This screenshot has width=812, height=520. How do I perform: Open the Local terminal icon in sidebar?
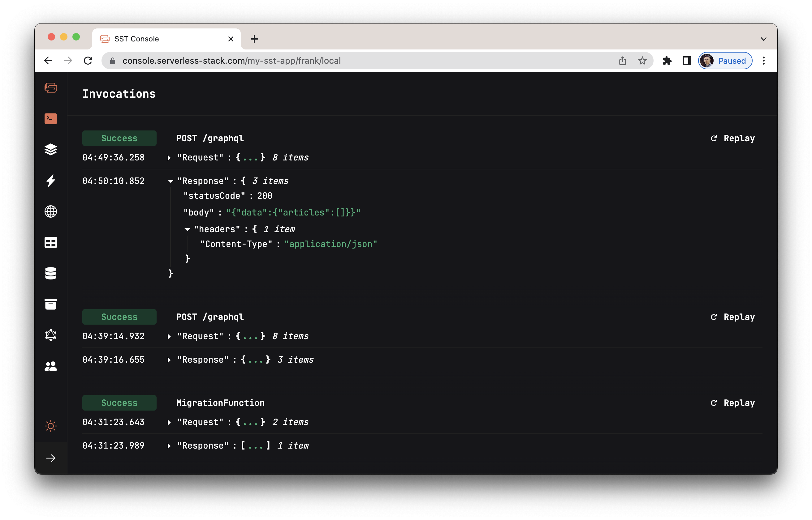pyautogui.click(x=51, y=118)
